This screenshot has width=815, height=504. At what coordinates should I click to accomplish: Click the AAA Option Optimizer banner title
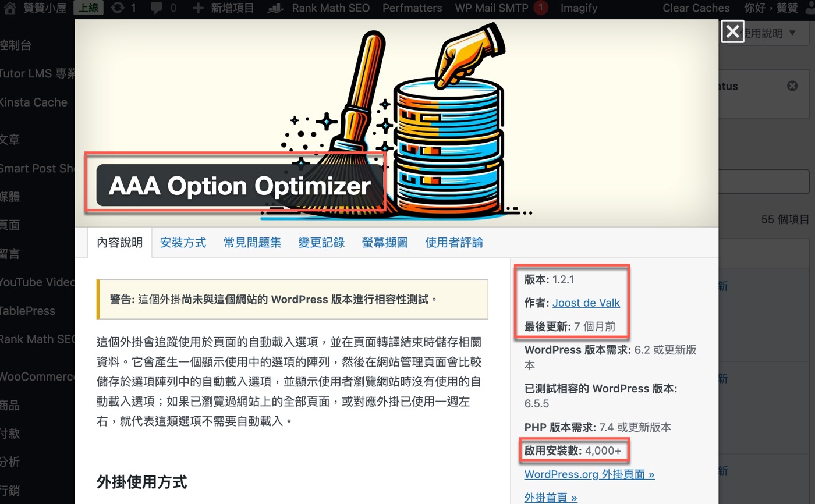[x=240, y=186]
